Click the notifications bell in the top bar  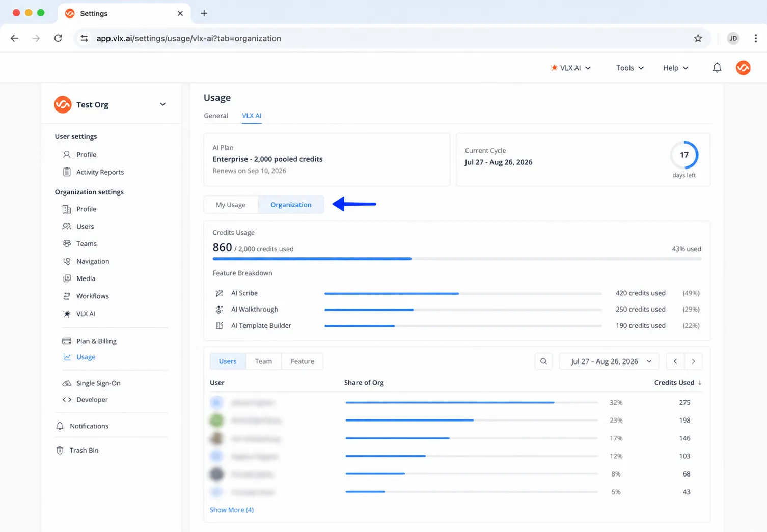(x=717, y=68)
